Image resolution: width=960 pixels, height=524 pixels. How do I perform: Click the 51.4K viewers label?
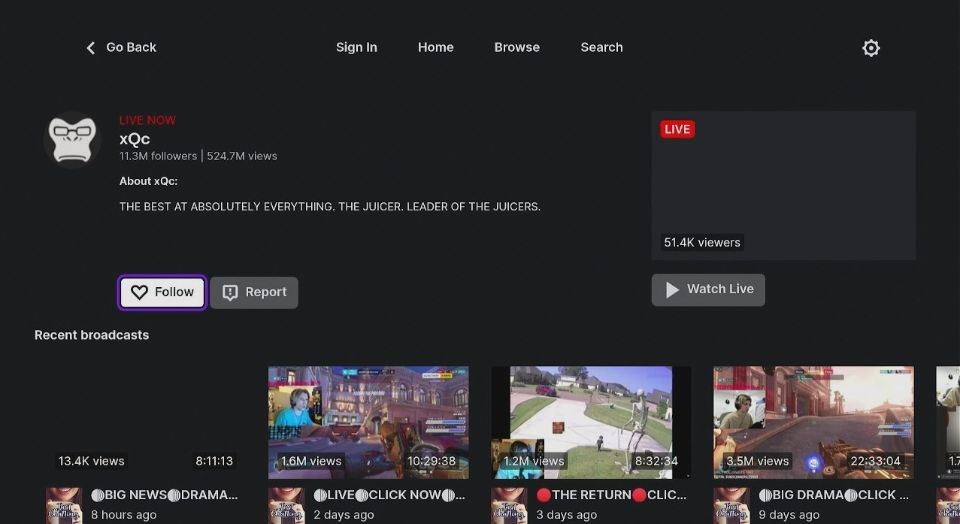[x=702, y=242]
